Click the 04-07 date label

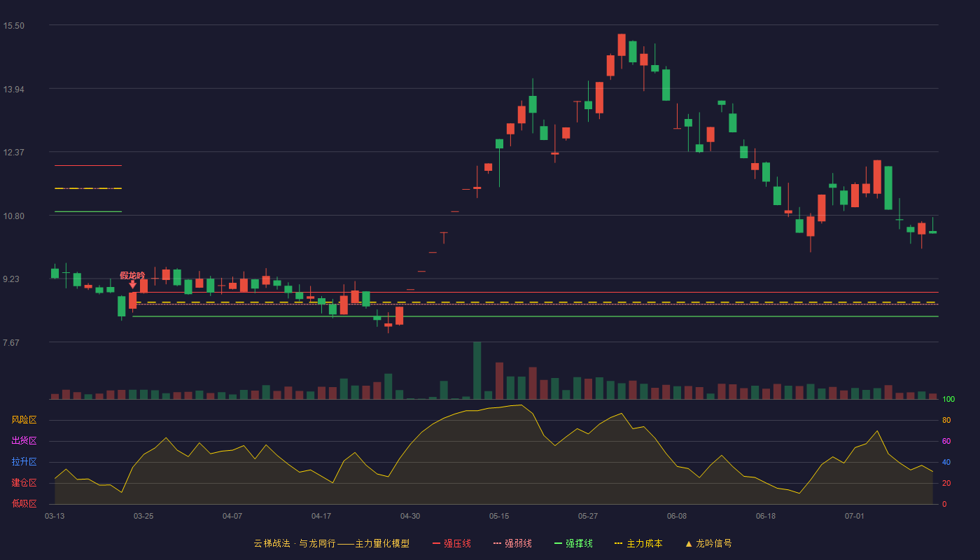[232, 516]
